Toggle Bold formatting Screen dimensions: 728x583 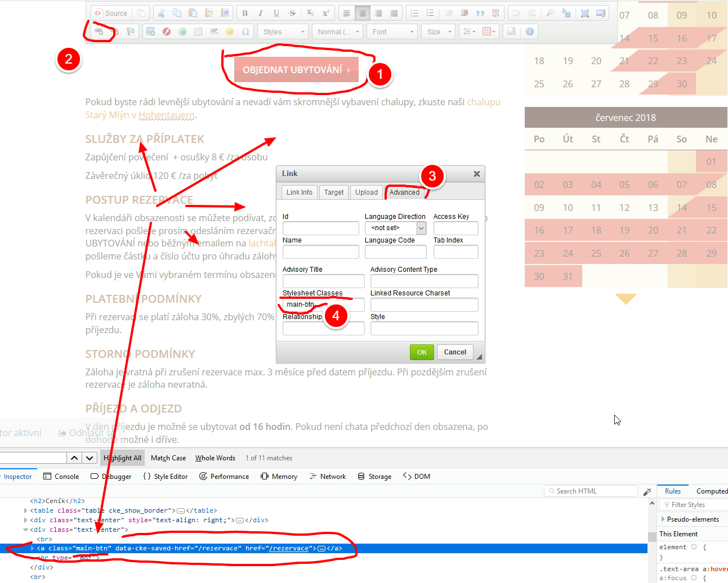pos(245,13)
